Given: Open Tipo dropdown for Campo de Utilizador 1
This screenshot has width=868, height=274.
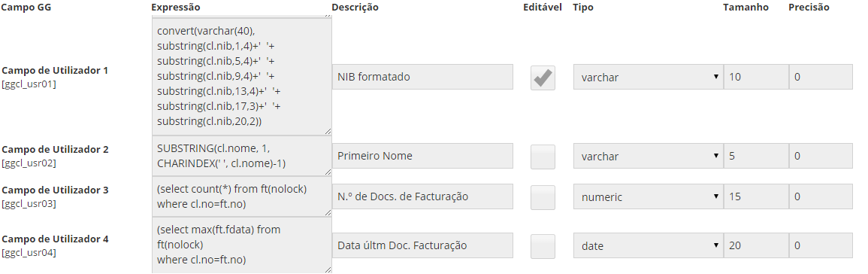Looking at the screenshot, I should tap(648, 77).
